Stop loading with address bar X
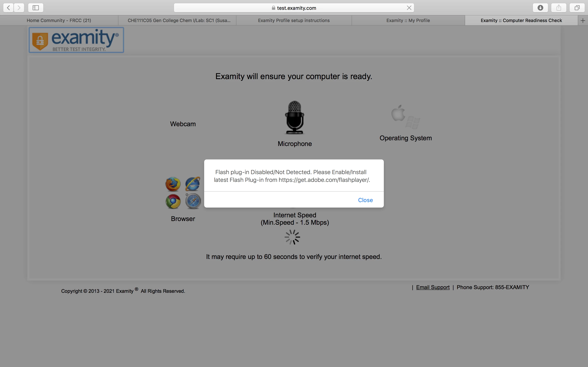Viewport: 588px width, 367px height. (409, 8)
